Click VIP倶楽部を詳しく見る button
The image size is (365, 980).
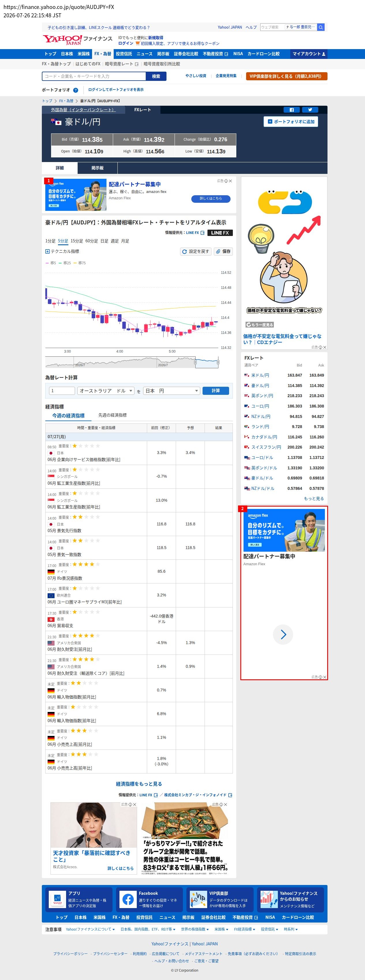(287, 77)
